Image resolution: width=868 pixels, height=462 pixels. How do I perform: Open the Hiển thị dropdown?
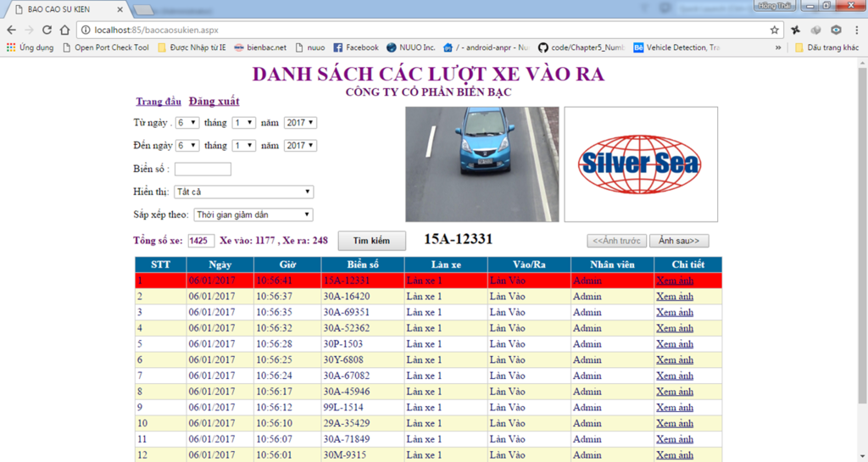(x=243, y=192)
